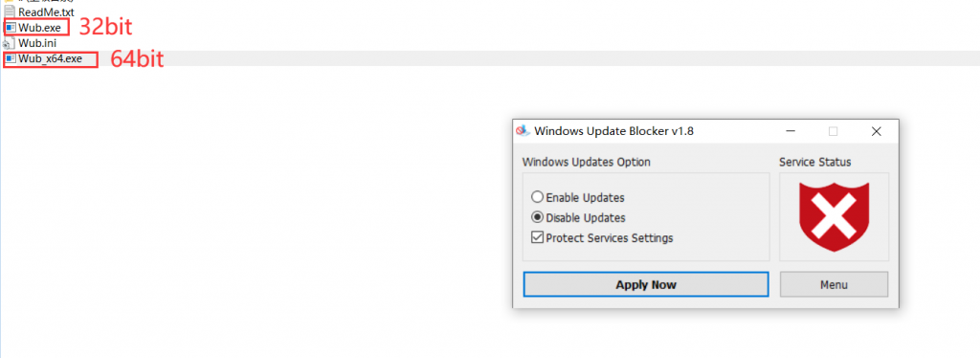
Task: Uncheck Protect Services Settings checkbox
Action: 537,238
